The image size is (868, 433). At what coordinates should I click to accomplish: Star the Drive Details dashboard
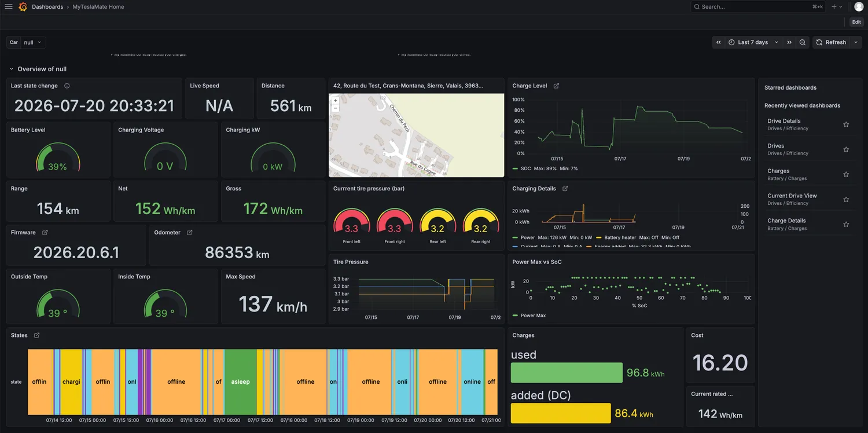tap(846, 124)
